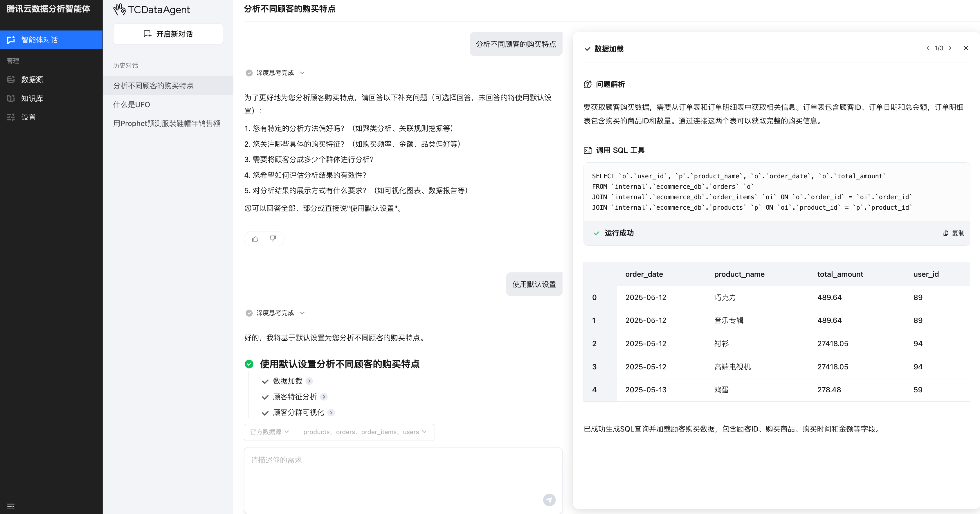
Task: Open the 顾客特征分析 step arrow
Action: [324, 396]
